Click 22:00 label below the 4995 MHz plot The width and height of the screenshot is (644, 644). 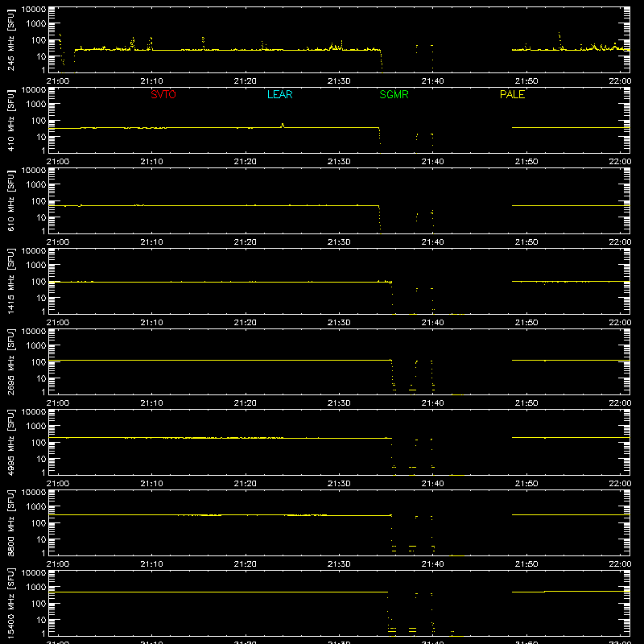(620, 484)
